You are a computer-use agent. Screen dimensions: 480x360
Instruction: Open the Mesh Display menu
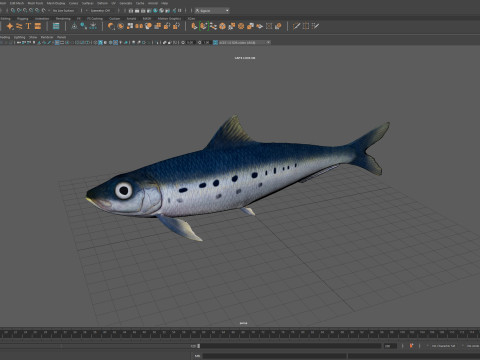pos(56,3)
